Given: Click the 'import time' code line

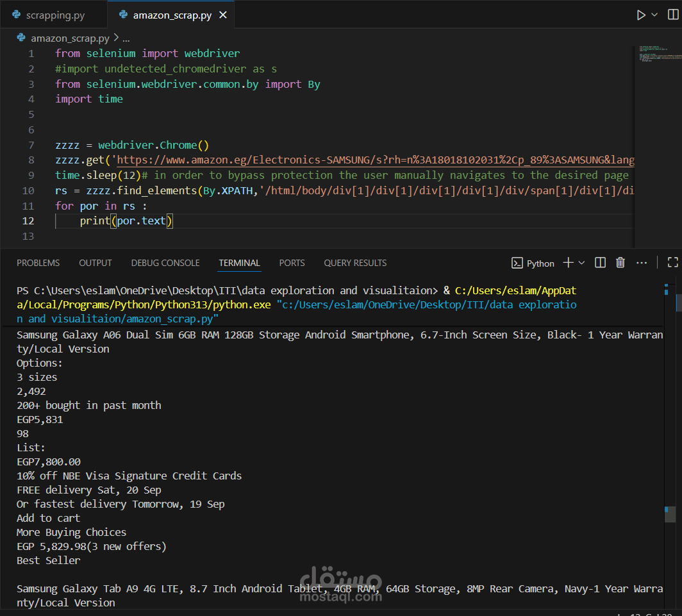Looking at the screenshot, I should coord(89,99).
